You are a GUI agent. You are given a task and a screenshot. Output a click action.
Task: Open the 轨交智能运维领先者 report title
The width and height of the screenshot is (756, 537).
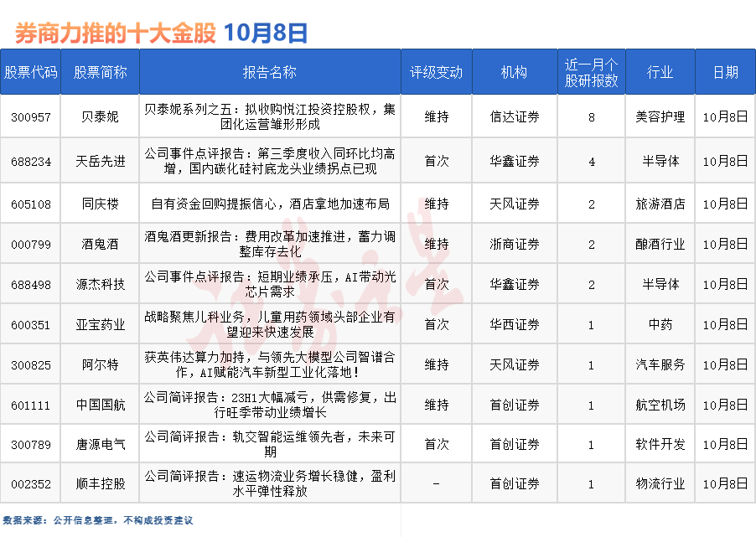[270, 444]
